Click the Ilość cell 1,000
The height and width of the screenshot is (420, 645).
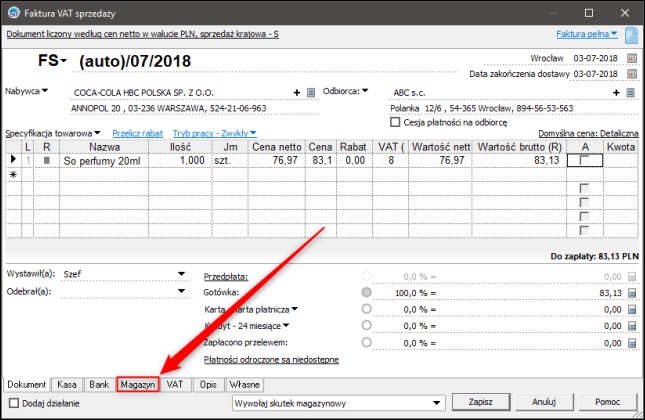180,160
